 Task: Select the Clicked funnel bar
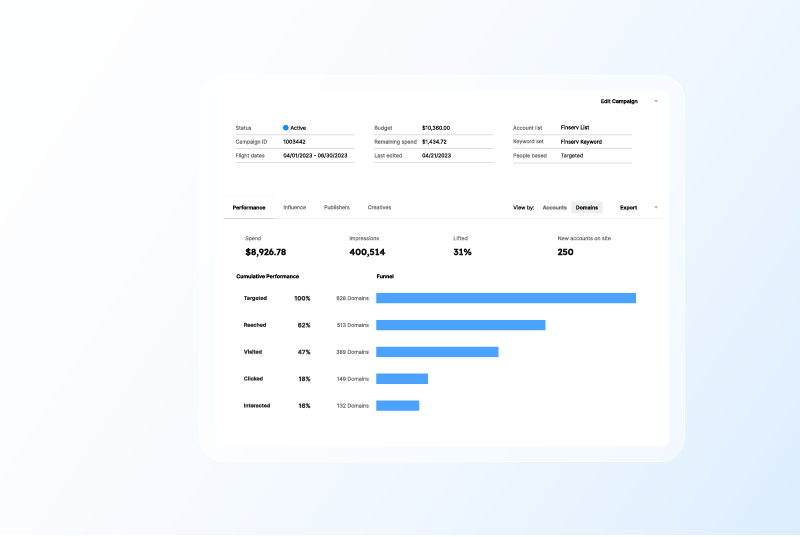pos(402,379)
